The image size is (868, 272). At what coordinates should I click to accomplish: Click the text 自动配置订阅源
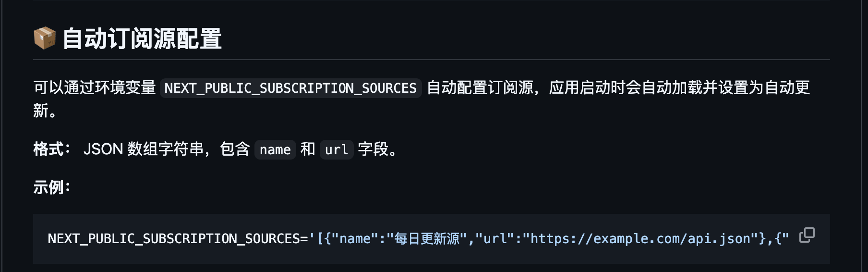[480, 88]
